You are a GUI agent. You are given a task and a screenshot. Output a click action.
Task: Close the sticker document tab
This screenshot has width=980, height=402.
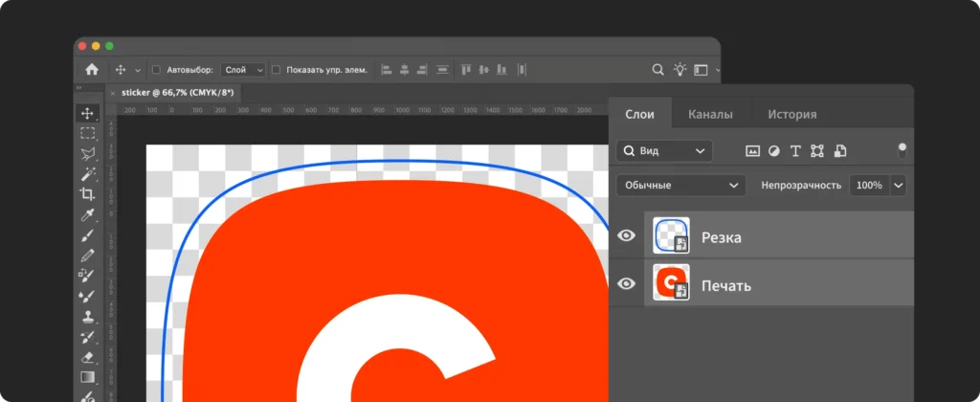point(113,93)
